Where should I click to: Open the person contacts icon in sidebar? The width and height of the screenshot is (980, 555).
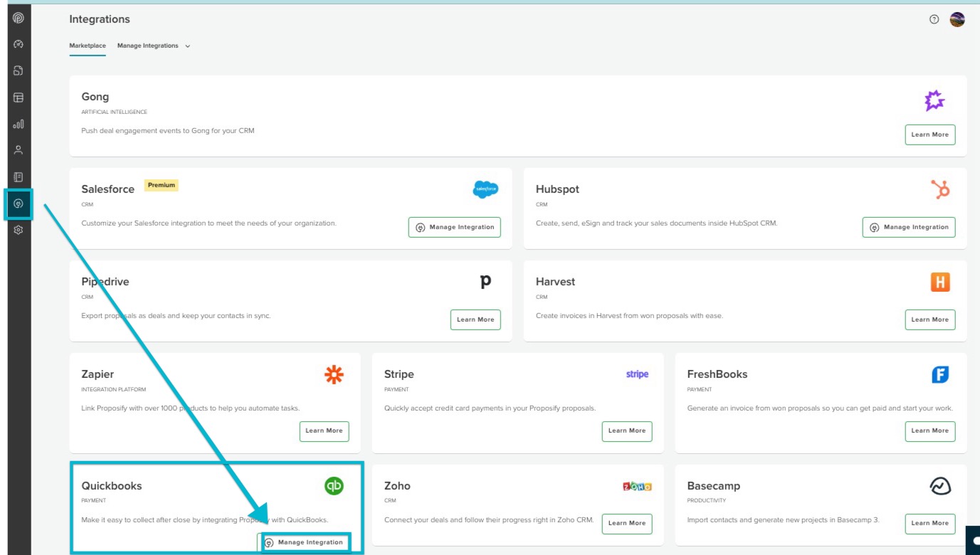tap(19, 150)
